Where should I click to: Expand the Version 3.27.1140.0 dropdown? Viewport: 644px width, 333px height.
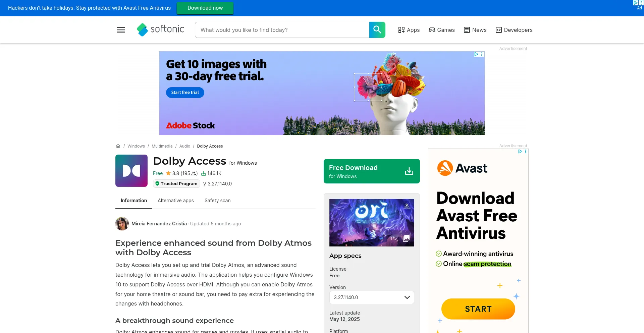coord(372,297)
